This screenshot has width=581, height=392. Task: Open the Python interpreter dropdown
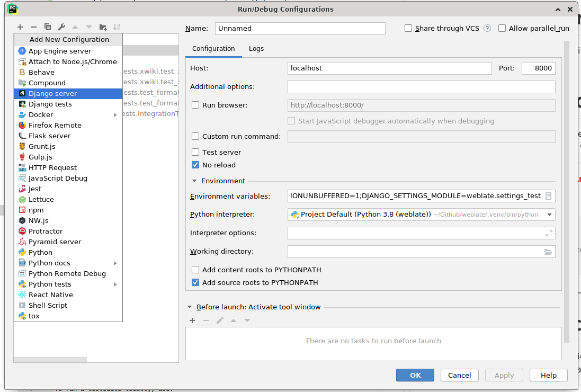(x=549, y=215)
